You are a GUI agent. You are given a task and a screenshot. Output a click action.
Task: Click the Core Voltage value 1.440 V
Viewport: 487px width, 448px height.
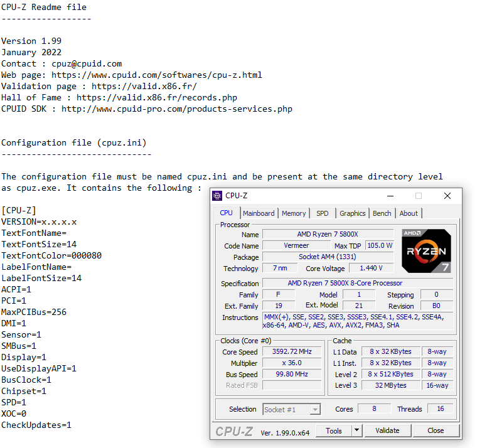pos(371,268)
